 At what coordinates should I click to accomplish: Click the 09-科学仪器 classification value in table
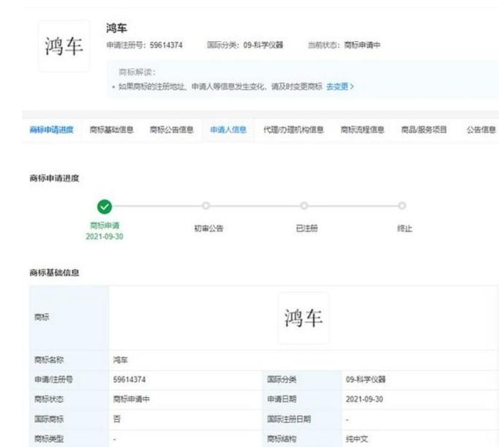click(365, 379)
